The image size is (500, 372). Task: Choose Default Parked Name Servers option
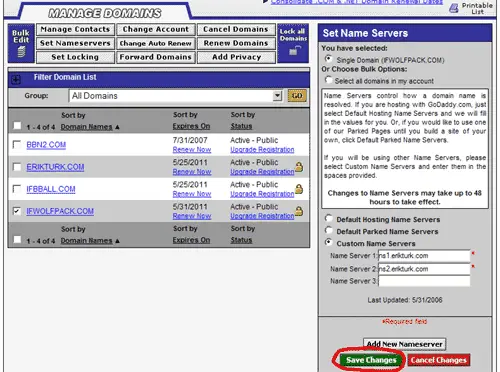click(x=329, y=230)
